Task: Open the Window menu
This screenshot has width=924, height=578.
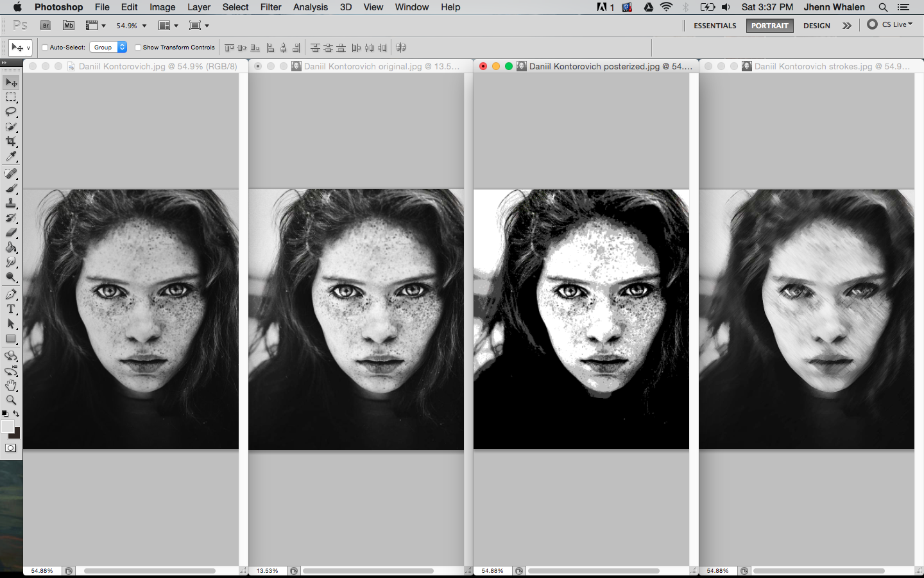Action: point(412,7)
